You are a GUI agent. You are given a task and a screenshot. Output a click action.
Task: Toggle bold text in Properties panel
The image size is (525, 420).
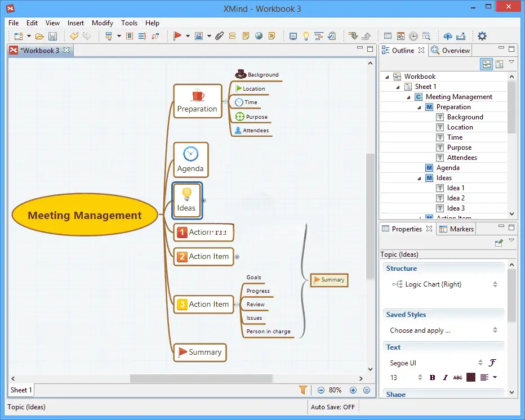click(432, 378)
